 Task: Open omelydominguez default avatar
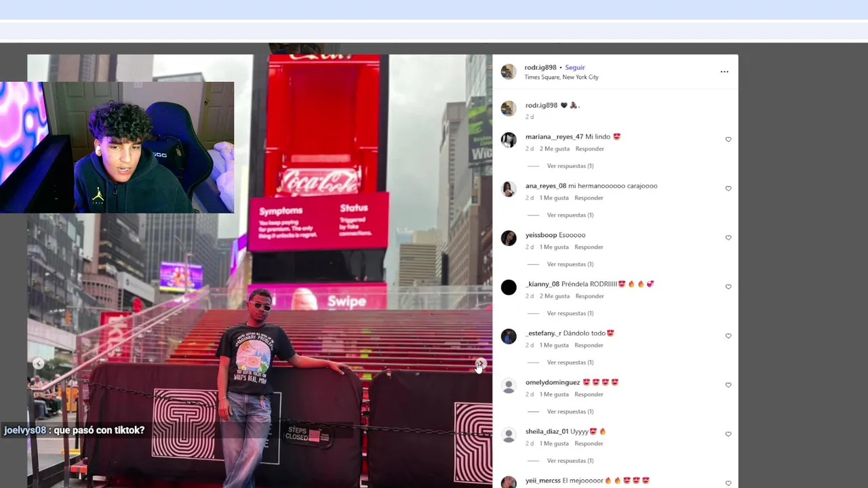[x=509, y=386]
